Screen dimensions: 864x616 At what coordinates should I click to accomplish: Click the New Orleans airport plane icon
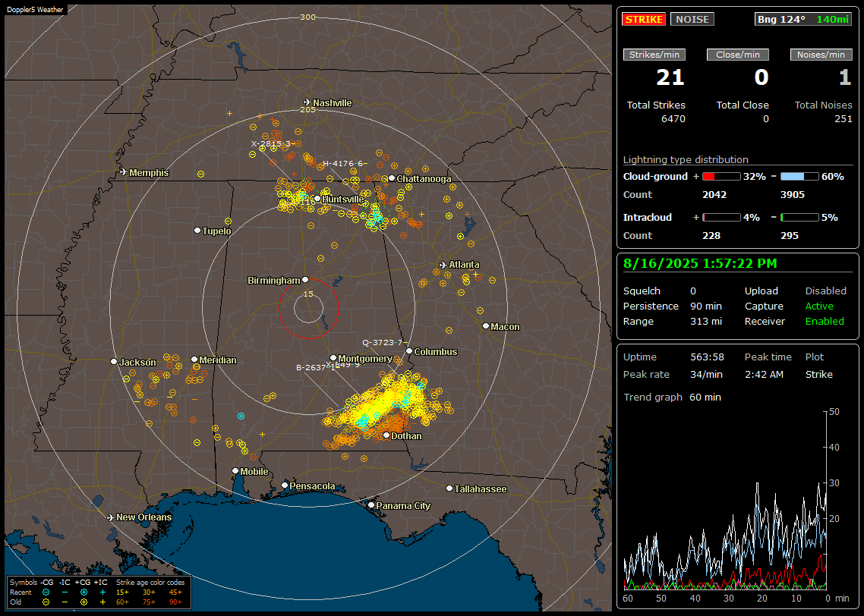pyautogui.click(x=111, y=517)
